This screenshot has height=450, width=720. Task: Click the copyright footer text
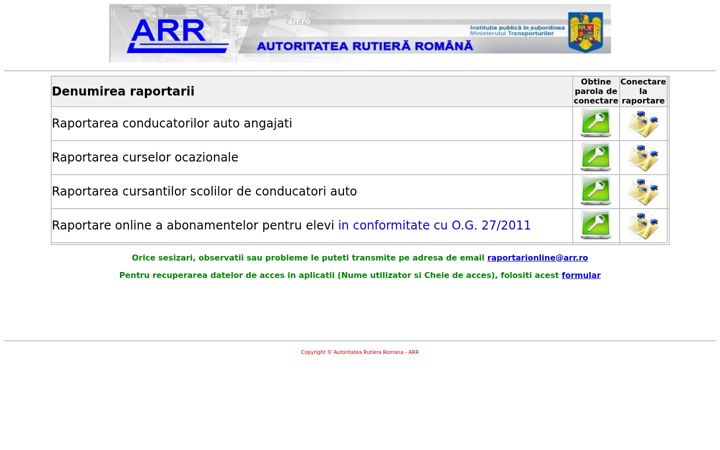360,352
